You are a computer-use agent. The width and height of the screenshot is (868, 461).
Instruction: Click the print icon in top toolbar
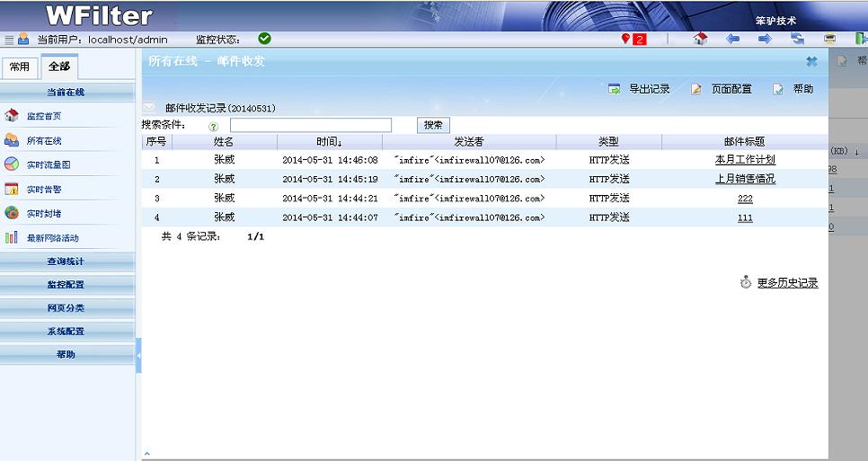(829, 39)
